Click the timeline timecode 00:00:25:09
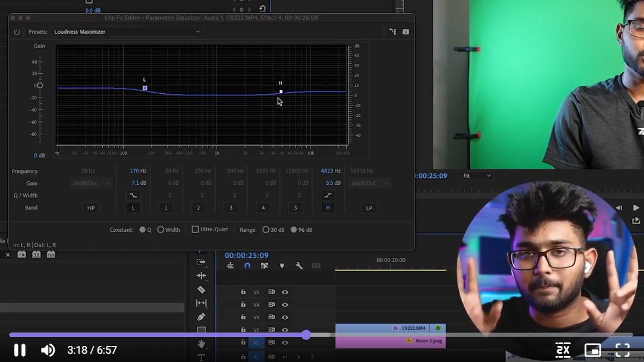 246,255
